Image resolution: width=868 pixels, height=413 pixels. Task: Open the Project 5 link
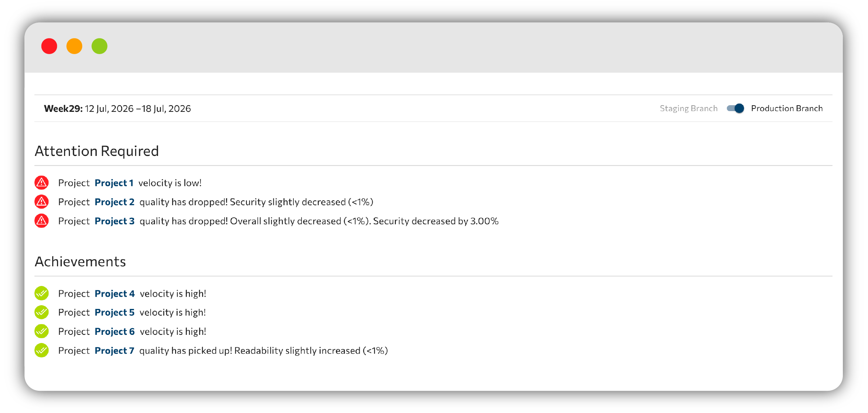click(114, 313)
